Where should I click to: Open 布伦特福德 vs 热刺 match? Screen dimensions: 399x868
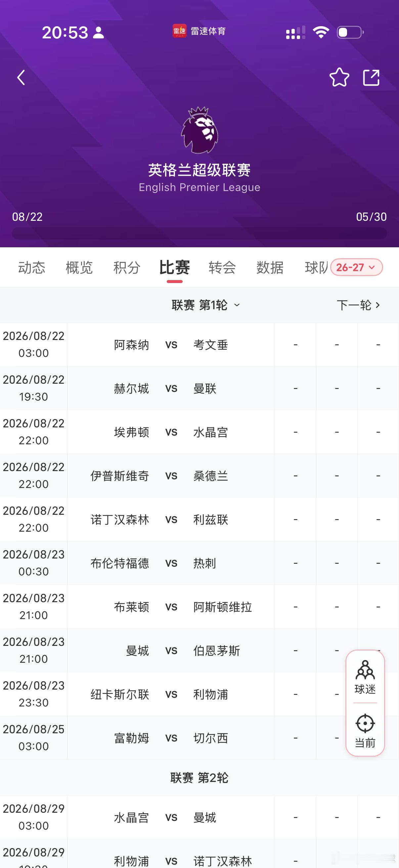tap(199, 563)
